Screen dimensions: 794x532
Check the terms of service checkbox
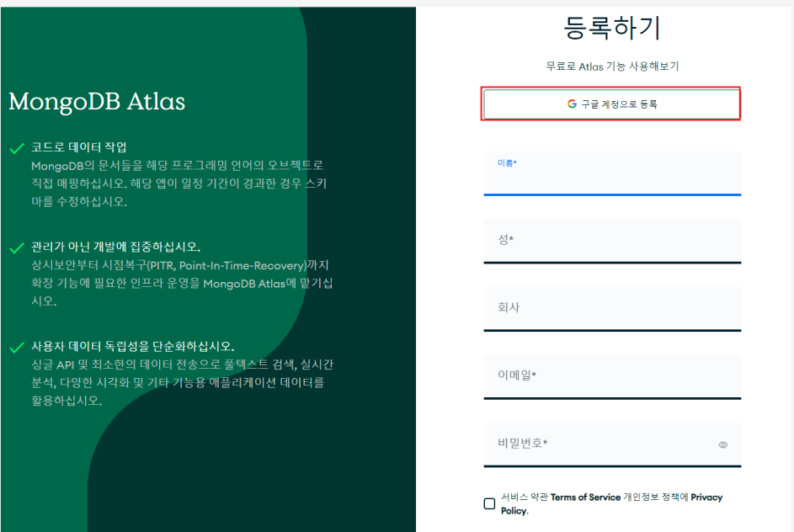click(489, 503)
